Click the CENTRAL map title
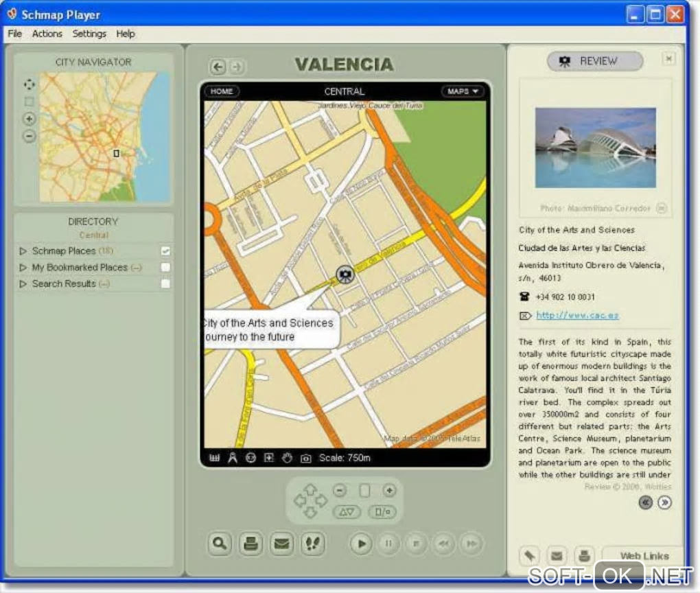The image size is (700, 593). [345, 91]
